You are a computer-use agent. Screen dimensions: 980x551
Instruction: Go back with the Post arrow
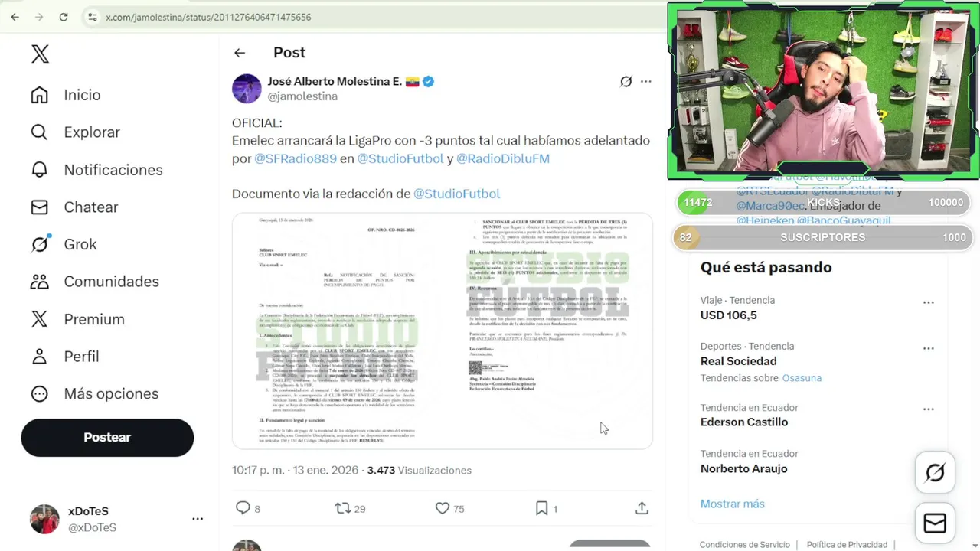(240, 53)
